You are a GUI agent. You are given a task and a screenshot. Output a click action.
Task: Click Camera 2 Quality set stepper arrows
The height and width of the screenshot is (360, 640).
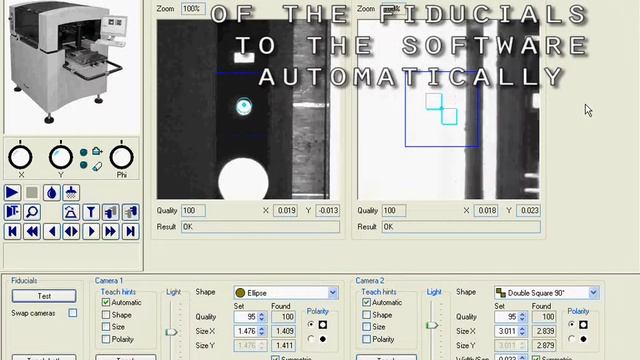pos(522,317)
